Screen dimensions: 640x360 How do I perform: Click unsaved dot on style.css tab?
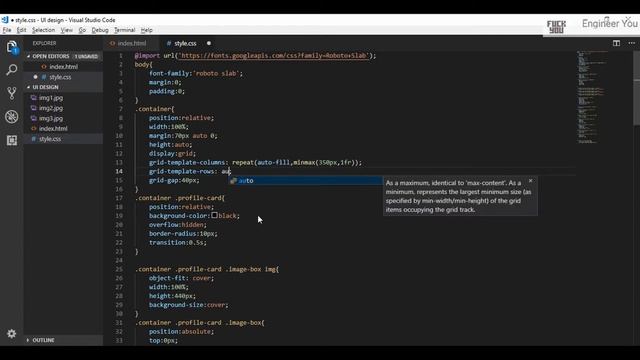coord(209,43)
